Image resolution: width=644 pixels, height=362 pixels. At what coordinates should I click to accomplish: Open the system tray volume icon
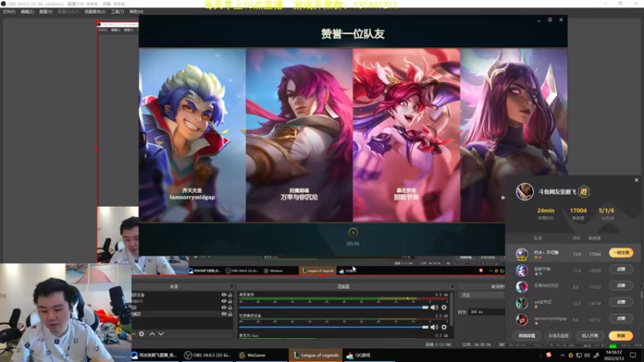point(587,356)
